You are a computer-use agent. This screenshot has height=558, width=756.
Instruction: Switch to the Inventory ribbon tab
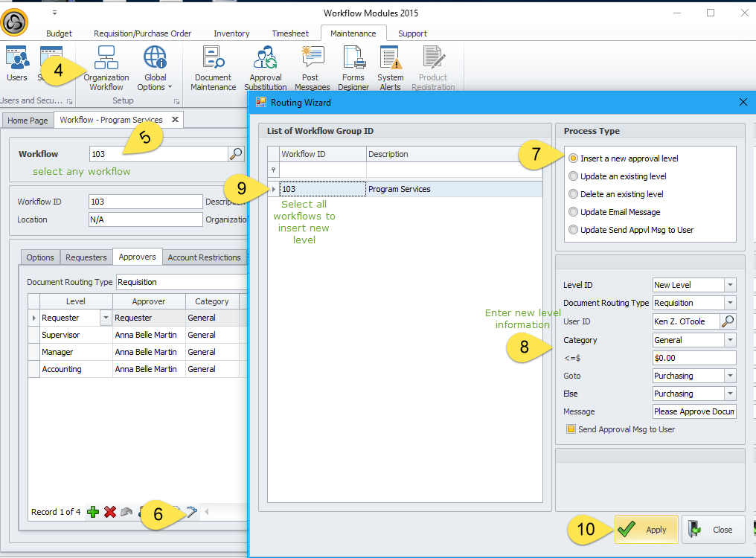[x=231, y=33]
